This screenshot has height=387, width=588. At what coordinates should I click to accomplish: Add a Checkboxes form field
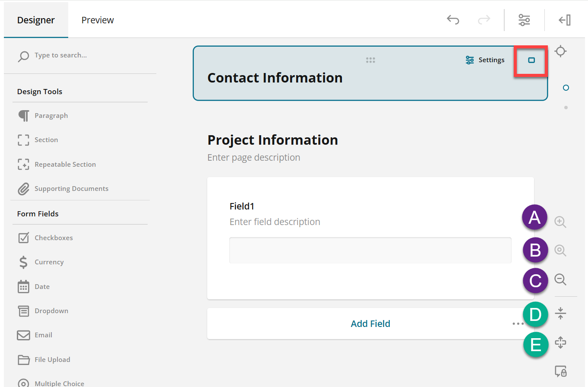[45, 238]
